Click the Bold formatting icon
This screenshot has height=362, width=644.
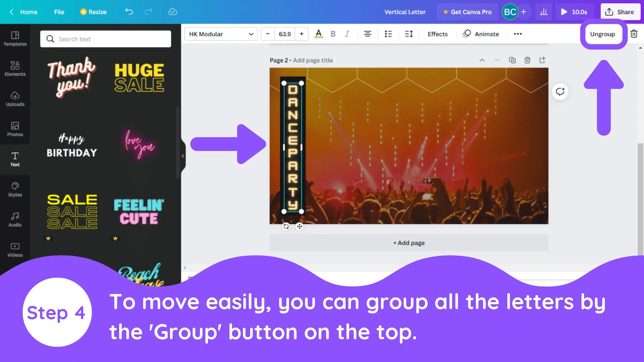333,34
